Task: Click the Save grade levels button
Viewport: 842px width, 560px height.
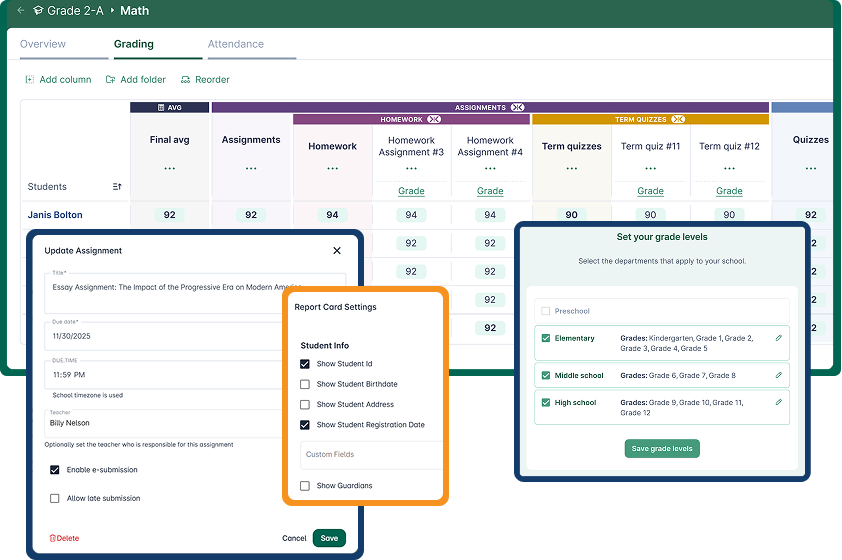Action: [662, 449]
